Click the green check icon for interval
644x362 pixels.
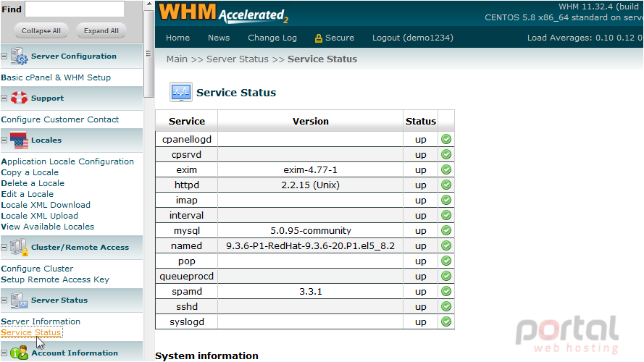tap(446, 215)
